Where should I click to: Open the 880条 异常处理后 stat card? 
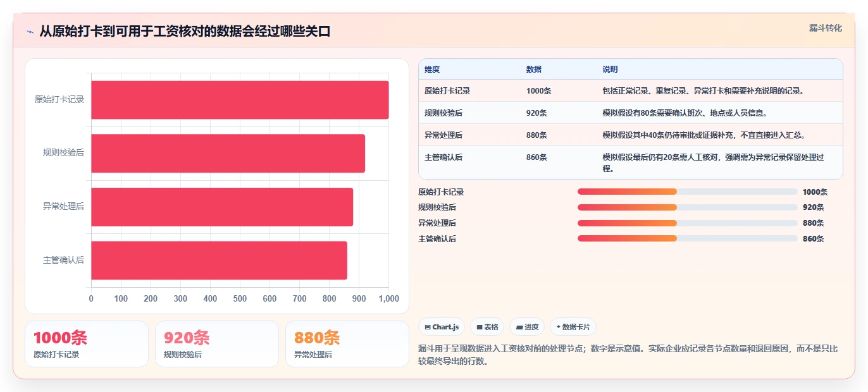[347, 344]
